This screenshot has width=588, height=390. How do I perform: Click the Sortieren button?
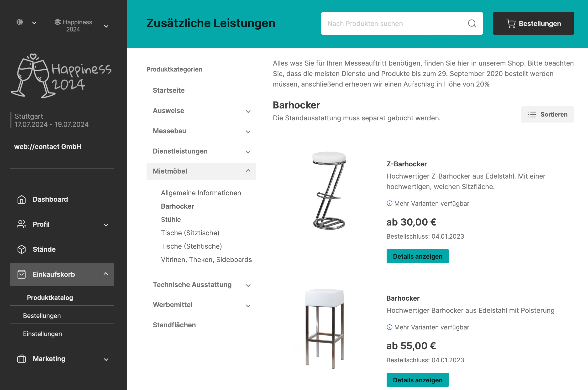(x=547, y=114)
